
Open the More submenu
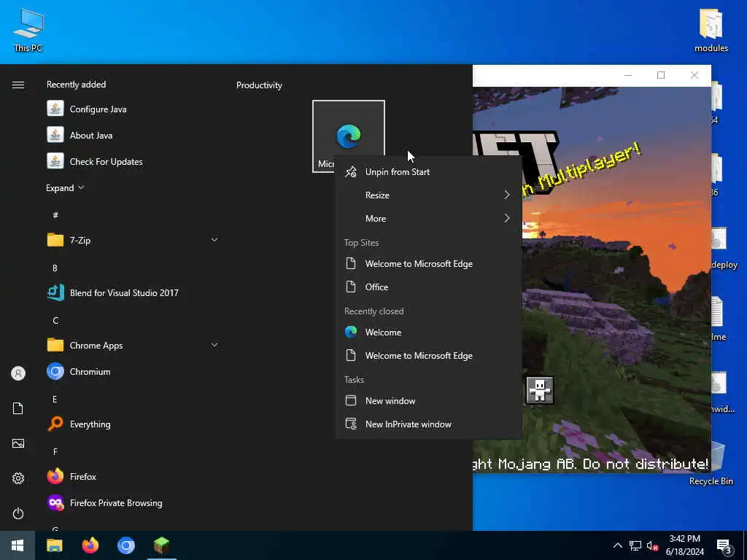(x=428, y=219)
